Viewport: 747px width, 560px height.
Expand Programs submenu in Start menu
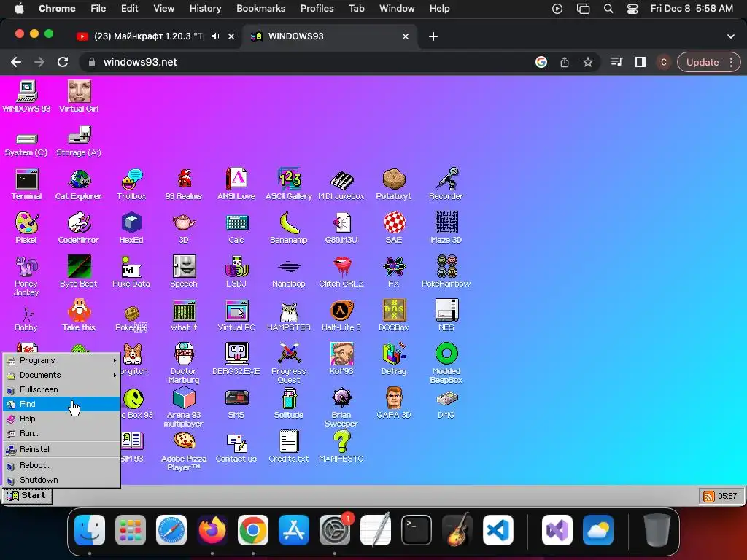coord(61,360)
